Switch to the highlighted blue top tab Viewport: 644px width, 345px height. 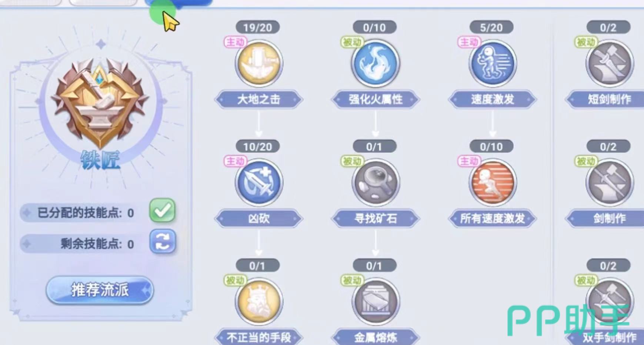pos(178,3)
